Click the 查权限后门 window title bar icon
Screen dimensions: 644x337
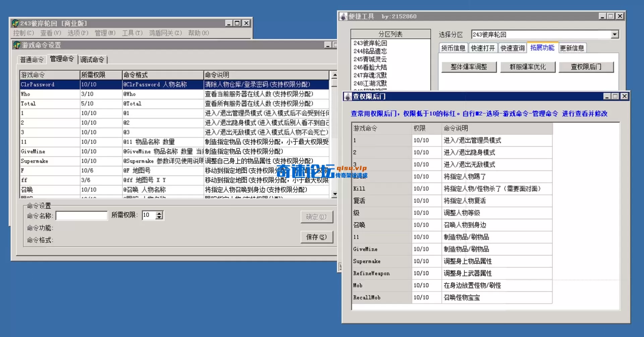(347, 96)
